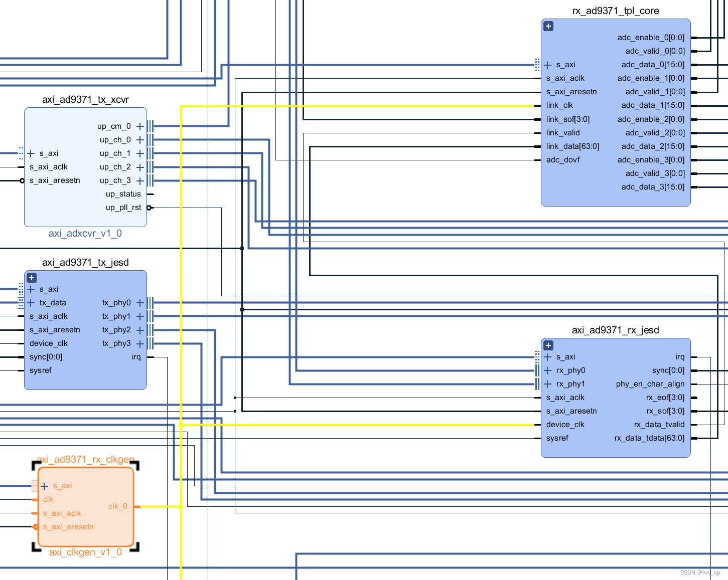The width and height of the screenshot is (728, 580).
Task: Select the rx_eof[3:0] pin
Action: [x=665, y=398]
